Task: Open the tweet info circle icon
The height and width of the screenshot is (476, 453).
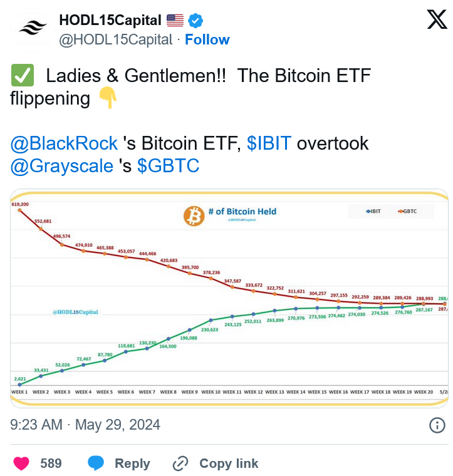Action: tap(437, 425)
